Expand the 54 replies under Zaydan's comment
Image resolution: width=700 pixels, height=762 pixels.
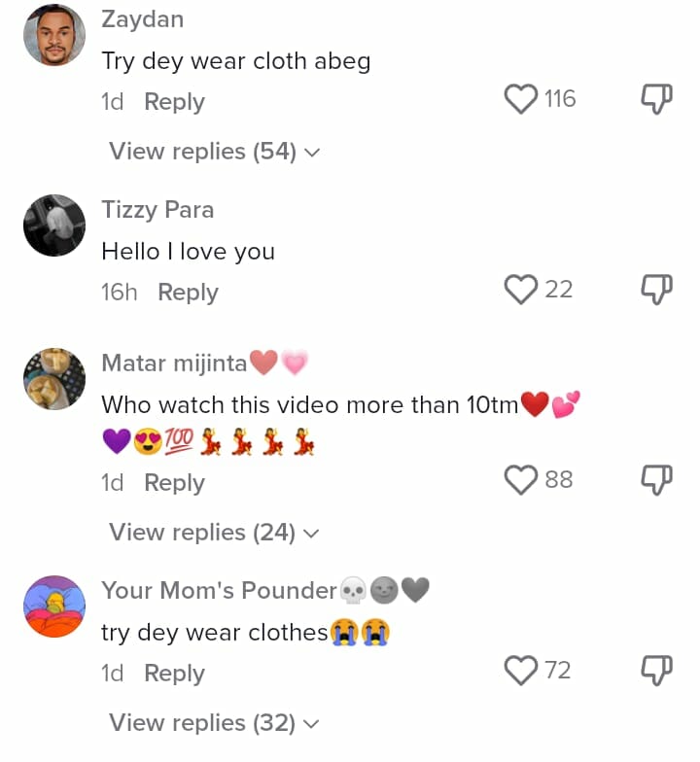(x=214, y=152)
